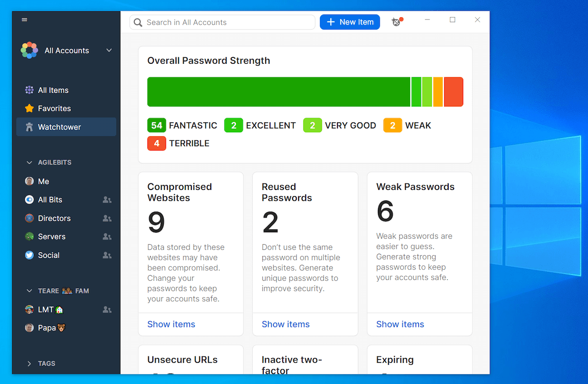Click the green password strength bar
The image size is (588, 384).
tap(278, 92)
